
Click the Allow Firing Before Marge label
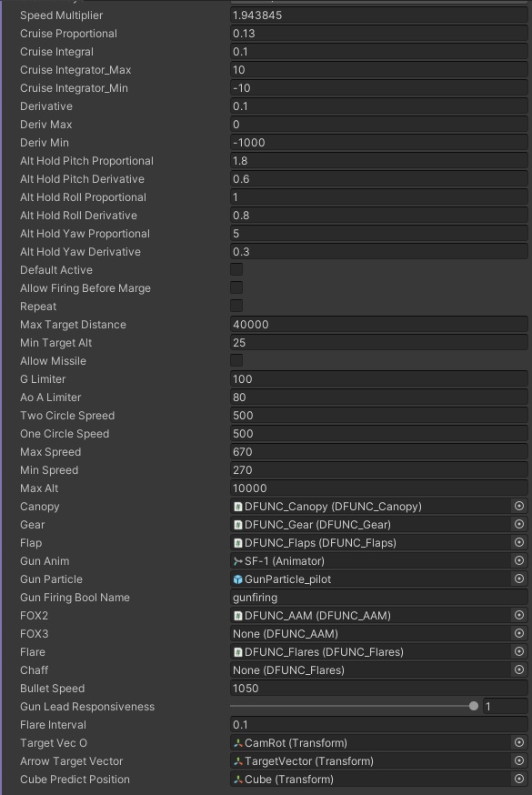[x=85, y=288]
